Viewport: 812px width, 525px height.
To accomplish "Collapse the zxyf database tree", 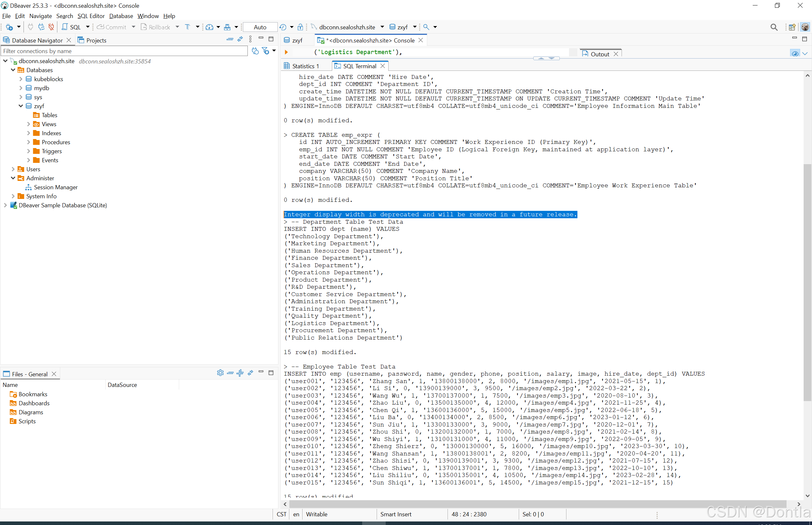I will click(x=21, y=106).
